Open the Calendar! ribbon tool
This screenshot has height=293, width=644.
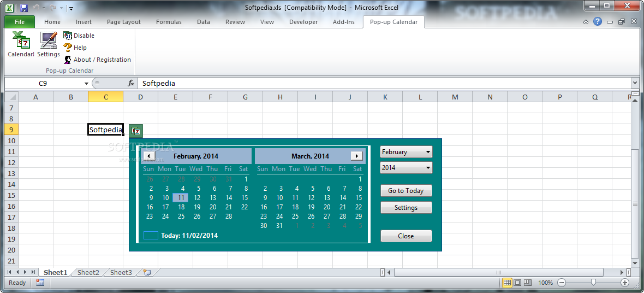(x=21, y=44)
